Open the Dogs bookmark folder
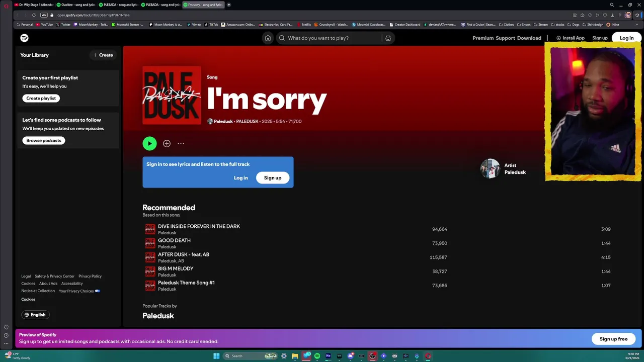Image resolution: width=644 pixels, height=362 pixels. tap(574, 24)
